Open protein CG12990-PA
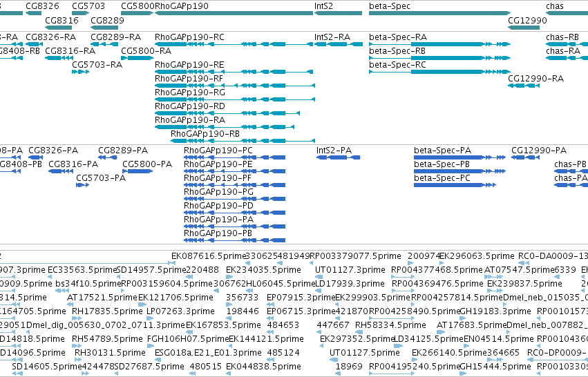Image resolution: width=588 pixels, height=377 pixels. pos(539,151)
